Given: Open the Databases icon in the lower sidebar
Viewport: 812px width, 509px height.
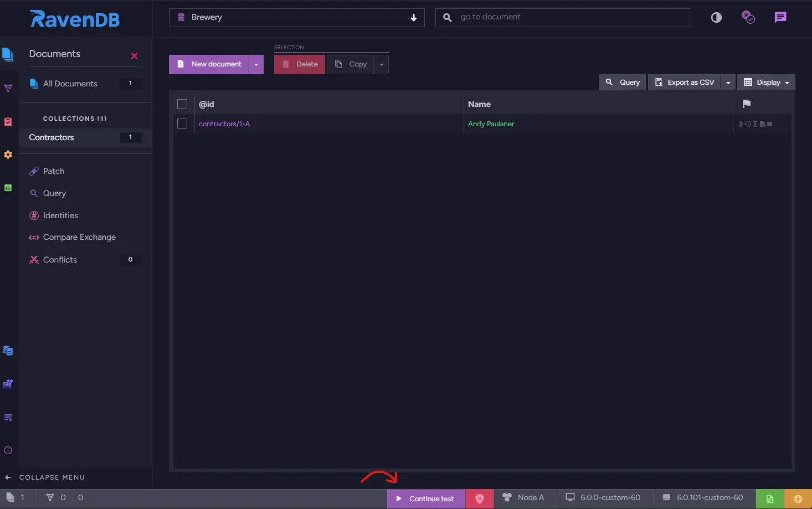Looking at the screenshot, I should 8,351.
